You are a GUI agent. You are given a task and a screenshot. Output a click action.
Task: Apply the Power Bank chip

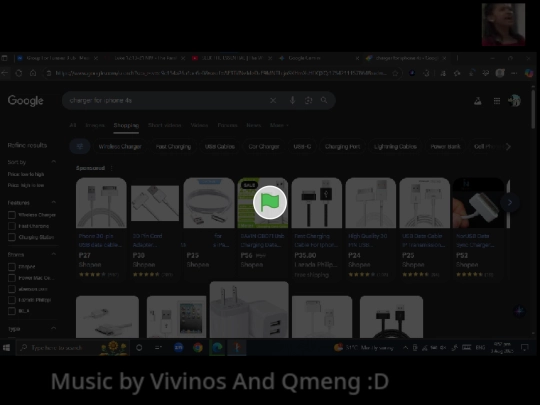point(445,146)
